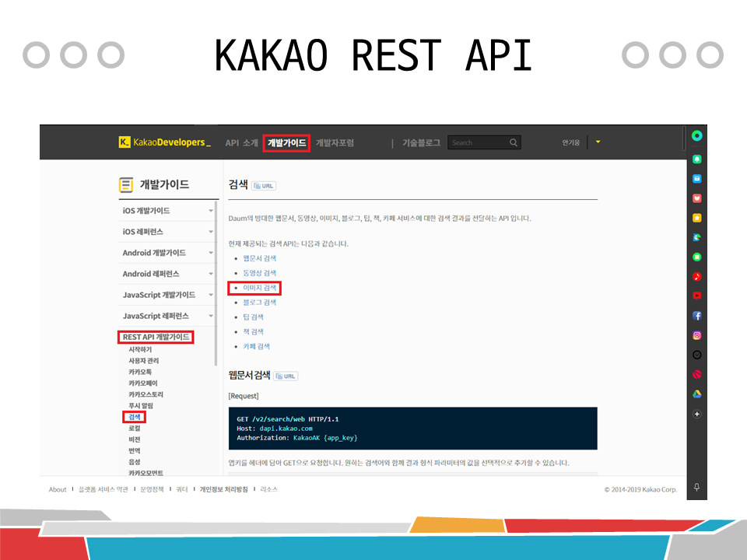Viewport: 747px width, 560px height.
Task: Select 검색 in the sidebar
Action: pyautogui.click(x=135, y=417)
